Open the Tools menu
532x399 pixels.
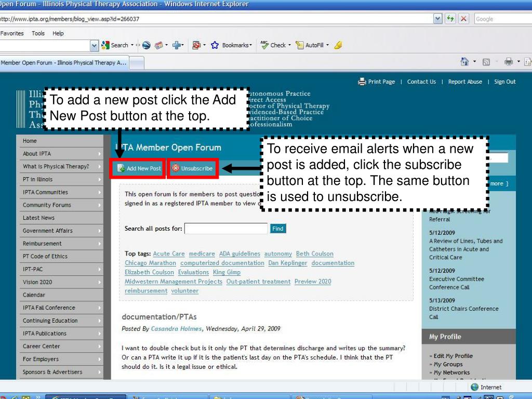[x=38, y=33]
